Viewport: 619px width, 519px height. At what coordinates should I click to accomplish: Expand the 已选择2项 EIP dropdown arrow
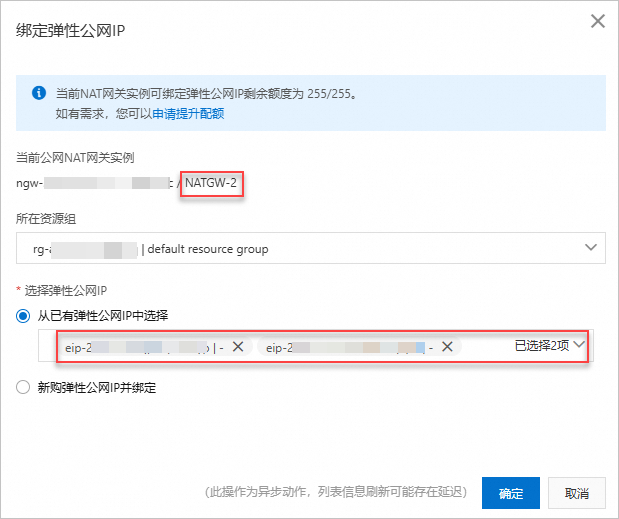tap(579, 345)
